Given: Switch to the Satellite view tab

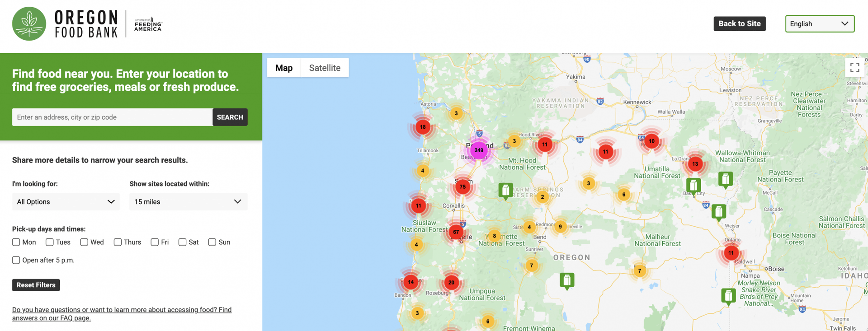Looking at the screenshot, I should (x=325, y=68).
